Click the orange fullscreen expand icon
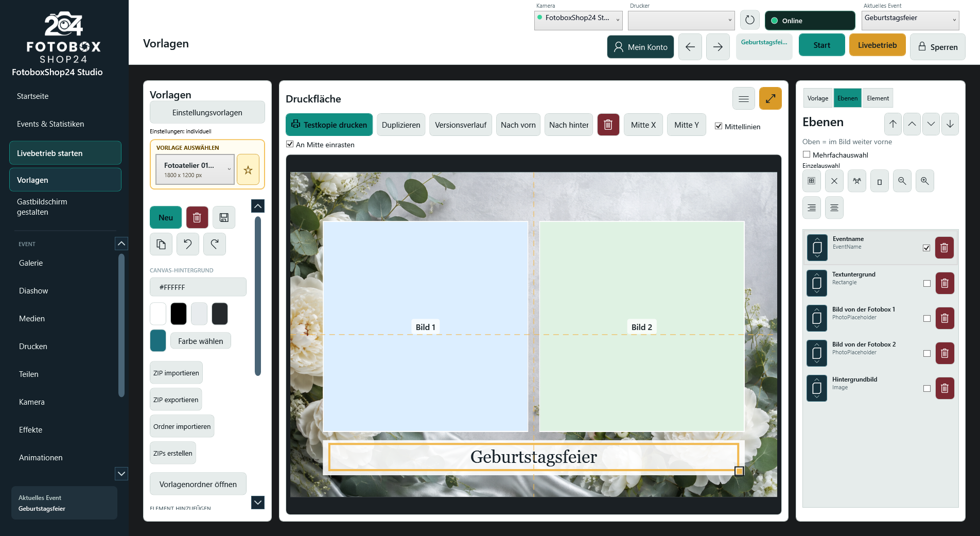 (771, 98)
